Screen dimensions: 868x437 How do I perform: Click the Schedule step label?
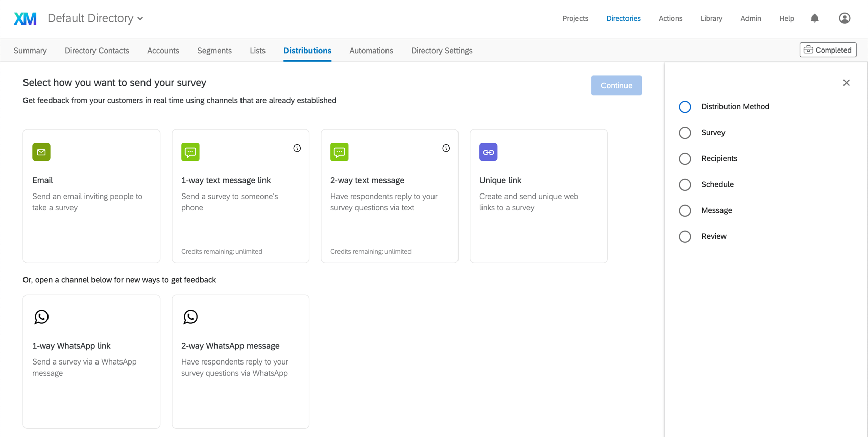[x=717, y=185]
